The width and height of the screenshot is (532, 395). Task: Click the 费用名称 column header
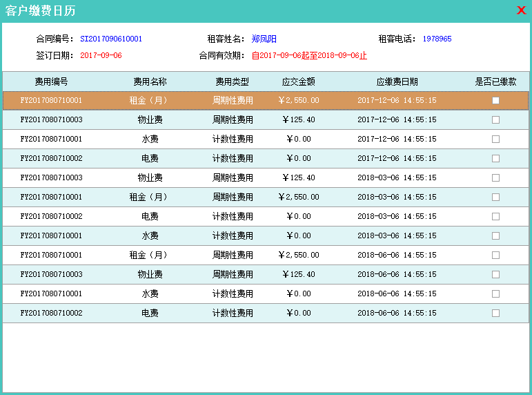[150, 81]
